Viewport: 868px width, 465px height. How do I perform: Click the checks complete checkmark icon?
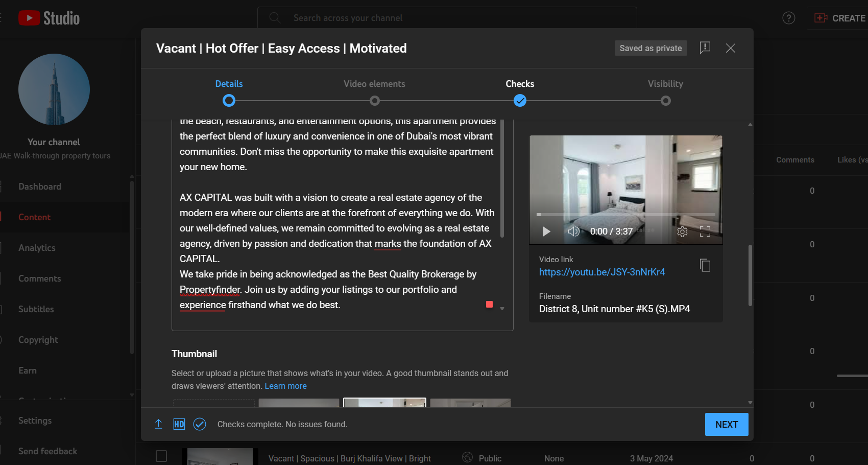click(200, 424)
